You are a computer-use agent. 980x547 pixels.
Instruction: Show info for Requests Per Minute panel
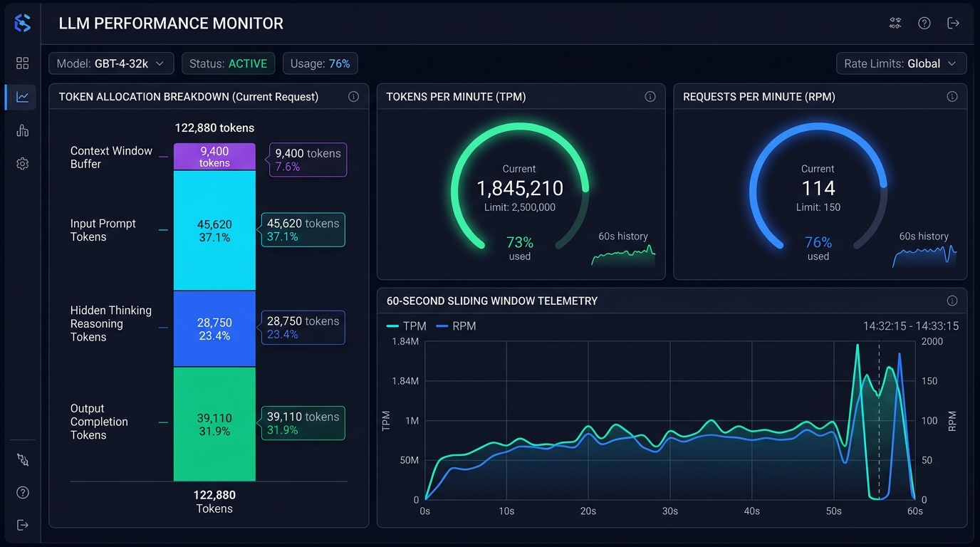click(x=952, y=97)
